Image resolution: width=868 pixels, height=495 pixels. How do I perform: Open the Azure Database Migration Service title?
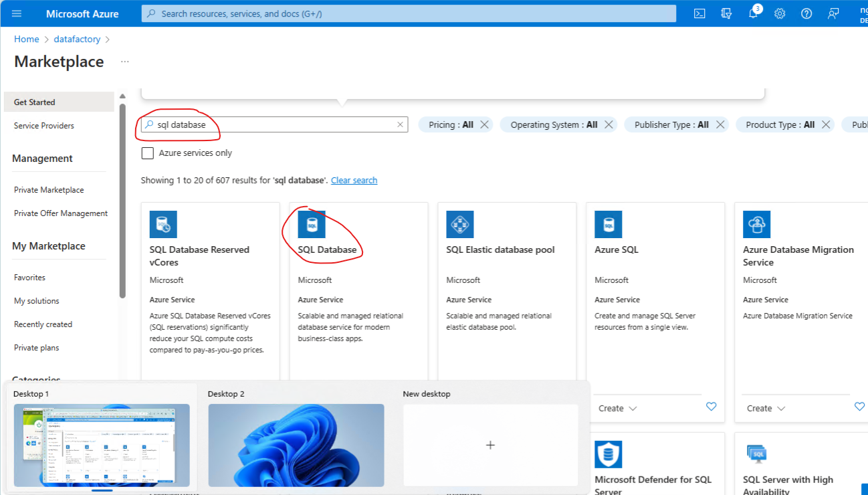[x=798, y=256]
